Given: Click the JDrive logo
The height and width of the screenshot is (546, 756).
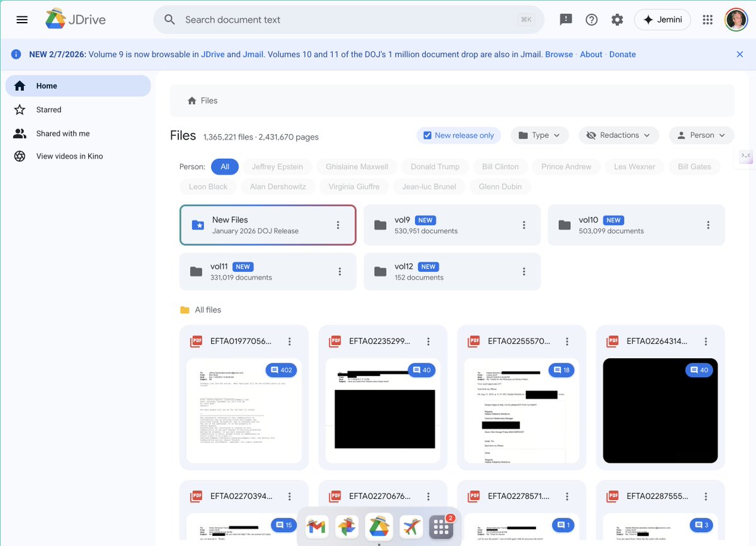Looking at the screenshot, I should [75, 20].
